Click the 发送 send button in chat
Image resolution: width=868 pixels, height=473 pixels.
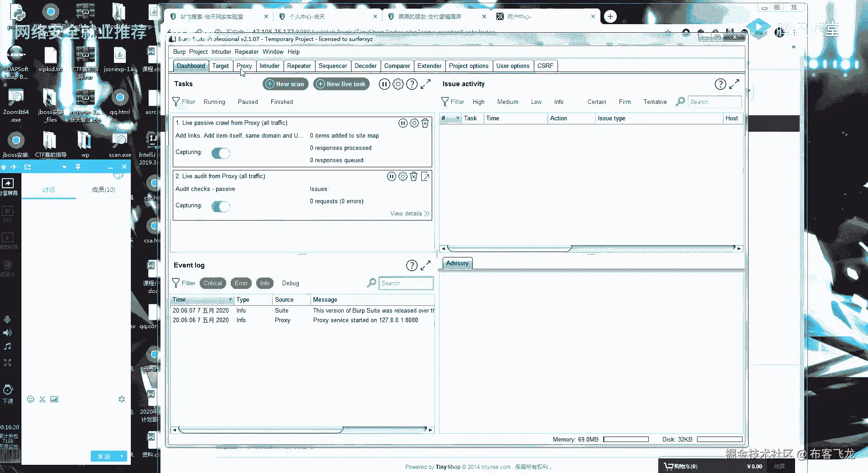[104, 456]
